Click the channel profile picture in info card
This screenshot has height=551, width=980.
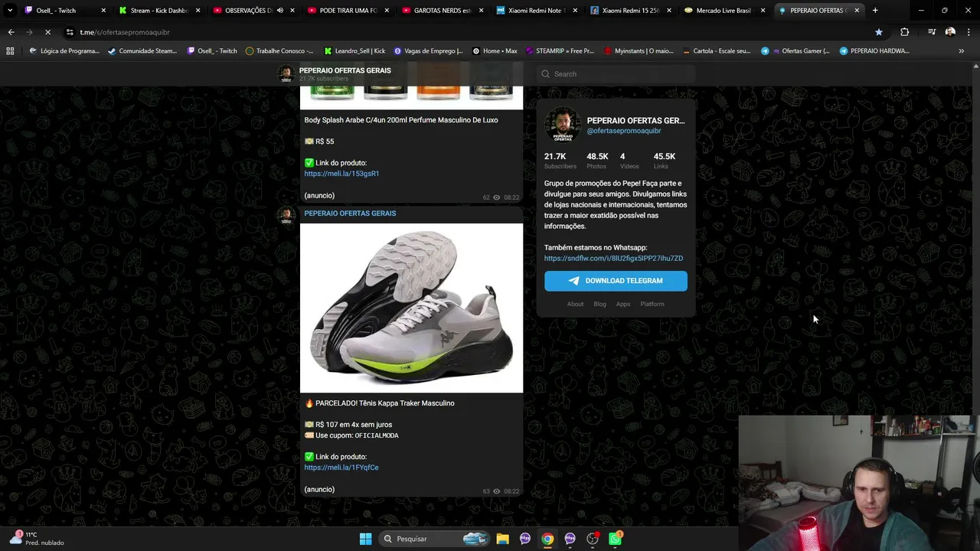coord(563,125)
